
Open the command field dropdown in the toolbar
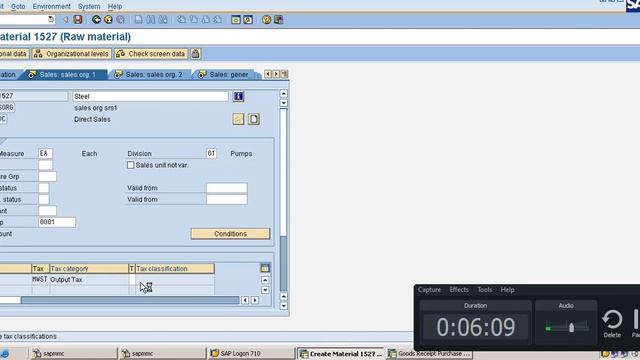(51, 19)
